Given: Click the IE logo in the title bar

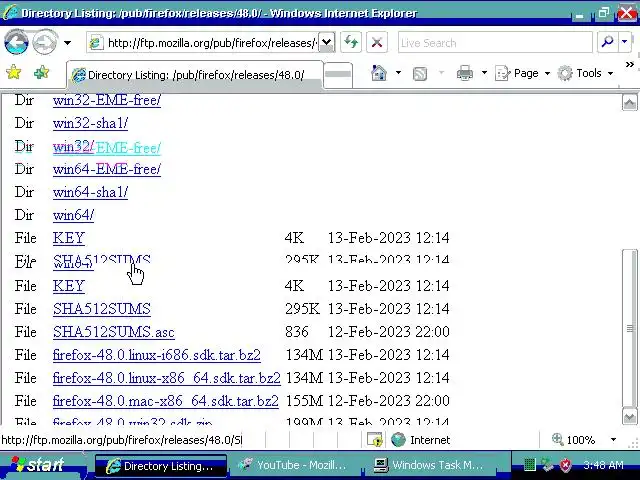Looking at the screenshot, I should [x=10, y=12].
